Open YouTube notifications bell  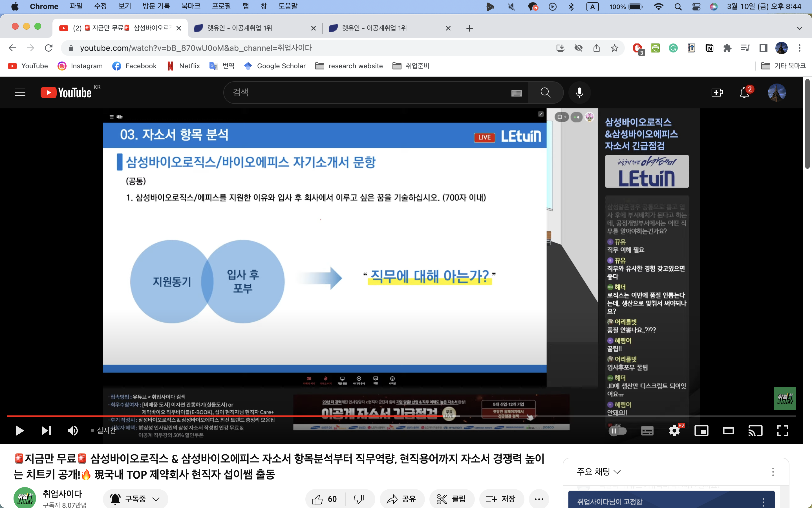click(x=745, y=92)
